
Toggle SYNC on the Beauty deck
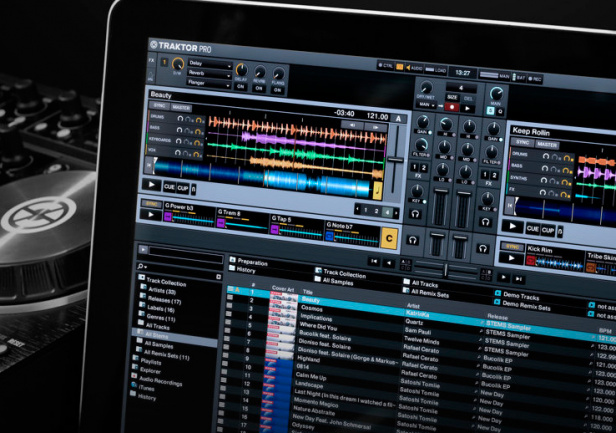click(160, 105)
